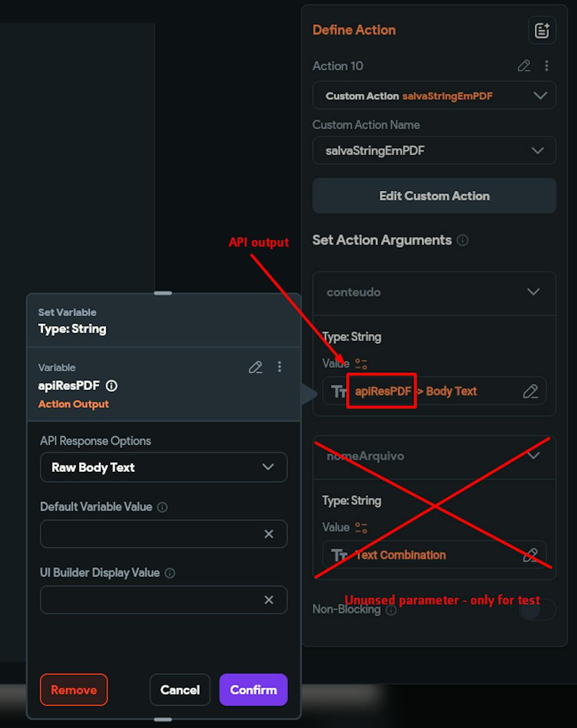Image resolution: width=577 pixels, height=728 pixels.
Task: Open the three-dot menu in the apiResPDF variable panel
Action: [280, 367]
